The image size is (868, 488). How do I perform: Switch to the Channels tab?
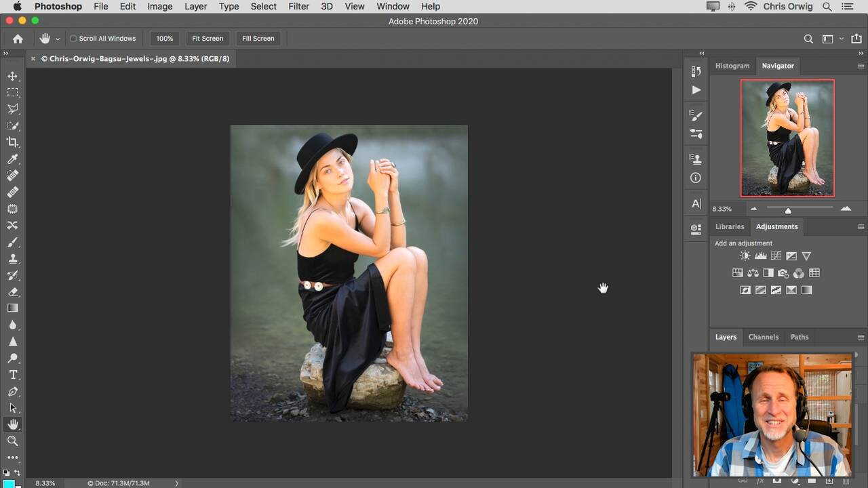[x=763, y=337]
